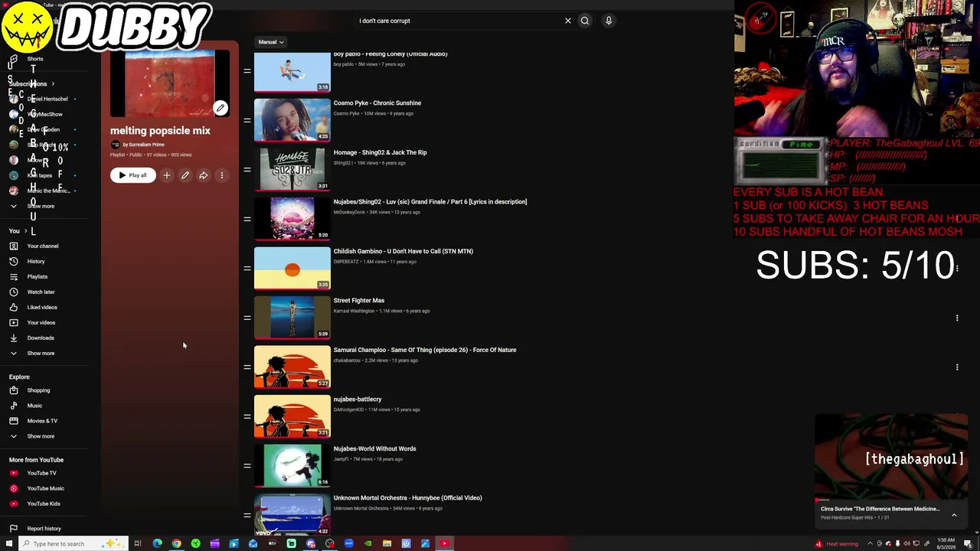980x551 pixels.
Task: Open Task View on the taskbar
Action: (x=138, y=543)
